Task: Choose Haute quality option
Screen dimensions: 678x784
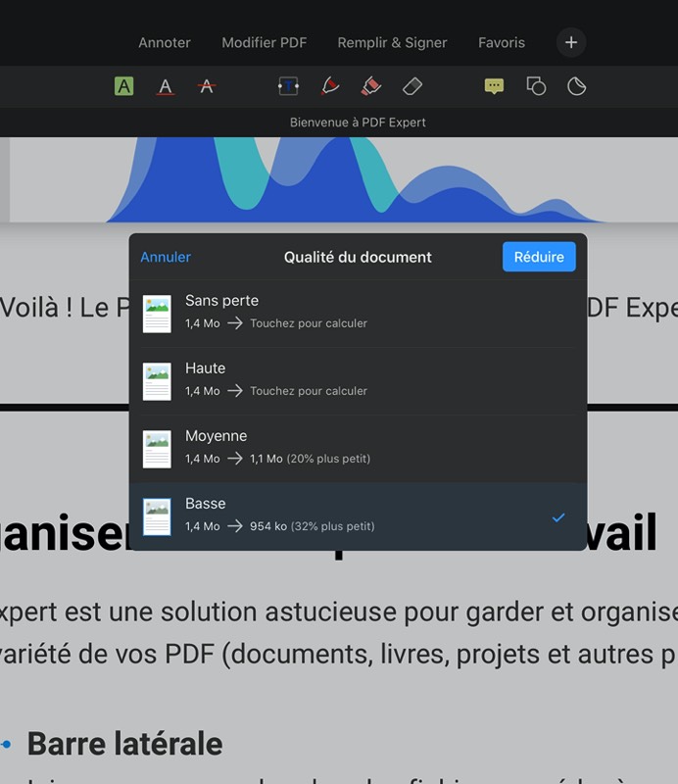Action: click(x=358, y=379)
